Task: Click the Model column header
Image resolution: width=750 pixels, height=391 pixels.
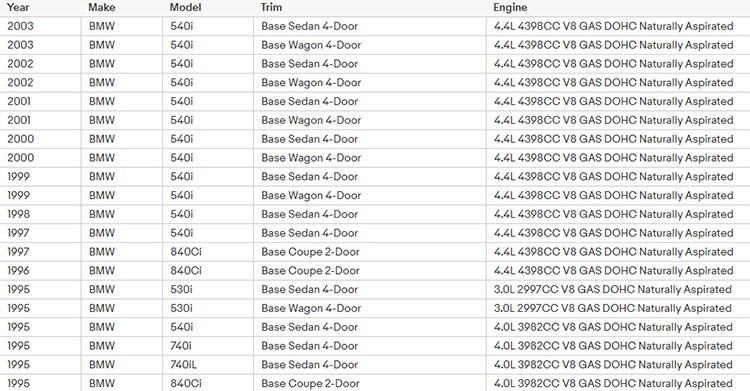Action: point(185,8)
